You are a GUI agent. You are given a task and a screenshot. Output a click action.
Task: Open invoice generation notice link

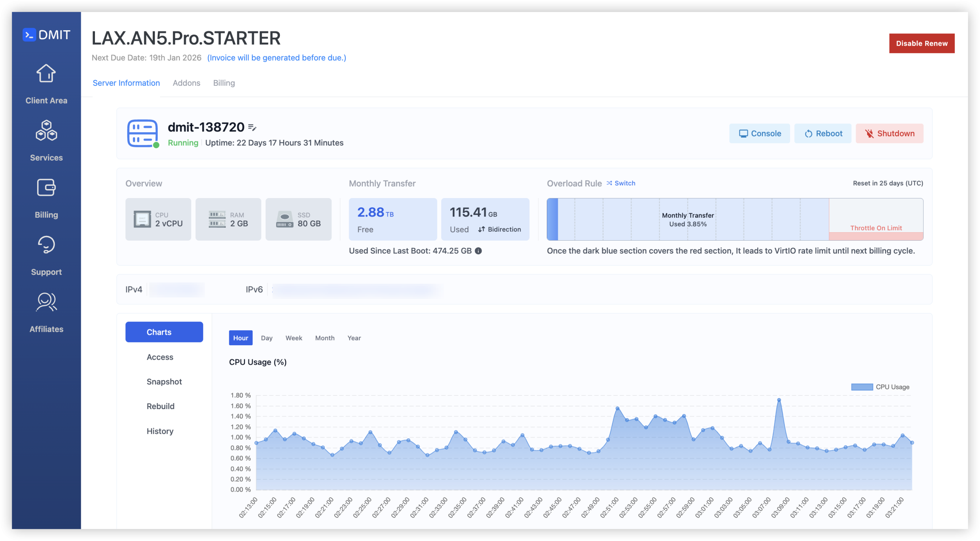276,58
